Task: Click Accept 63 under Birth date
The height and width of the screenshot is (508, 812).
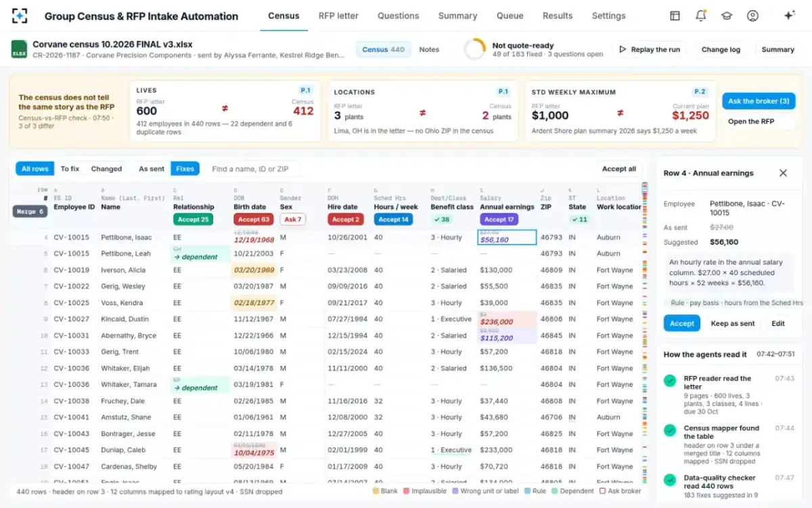Action: click(253, 219)
